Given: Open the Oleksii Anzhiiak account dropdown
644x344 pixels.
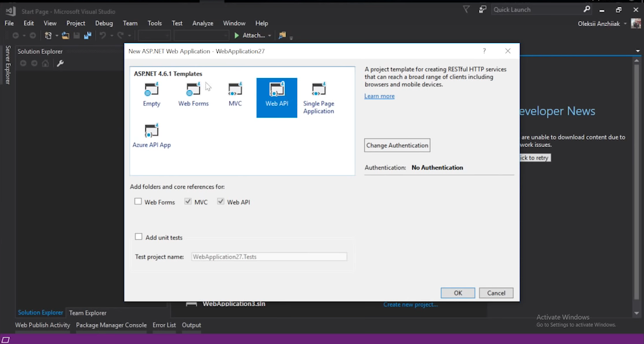Looking at the screenshot, I should coord(625,24).
